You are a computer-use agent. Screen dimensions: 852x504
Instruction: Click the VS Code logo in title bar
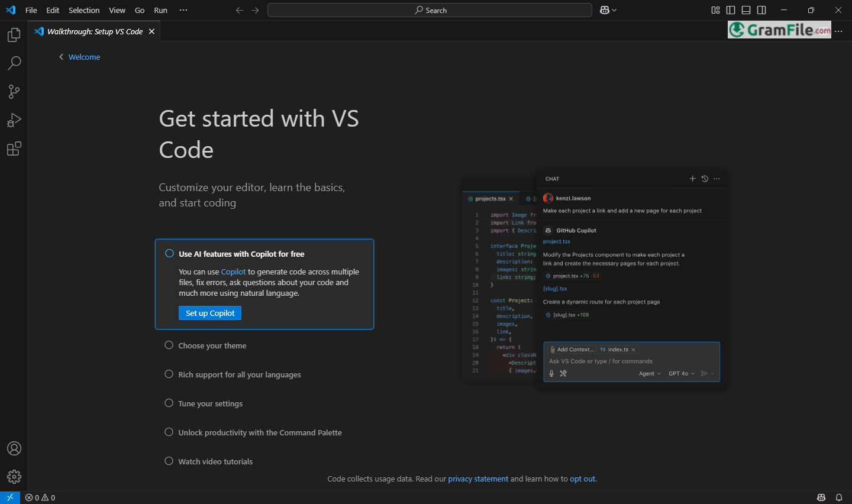pos(11,10)
